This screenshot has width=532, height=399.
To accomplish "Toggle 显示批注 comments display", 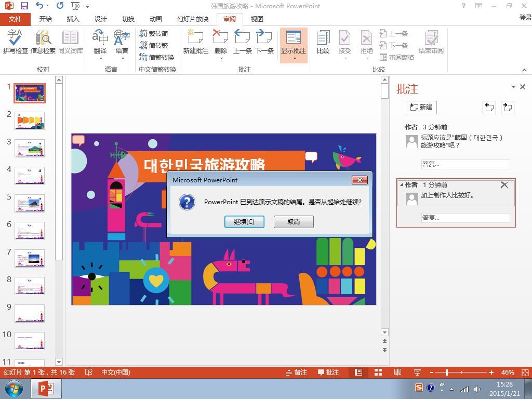I will (x=294, y=45).
